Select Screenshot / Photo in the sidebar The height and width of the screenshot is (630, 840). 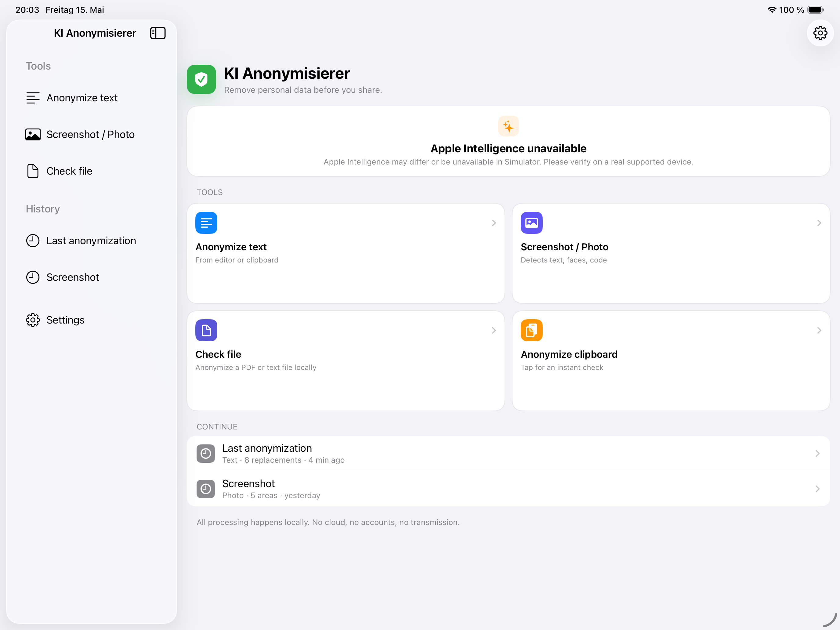tap(92, 134)
